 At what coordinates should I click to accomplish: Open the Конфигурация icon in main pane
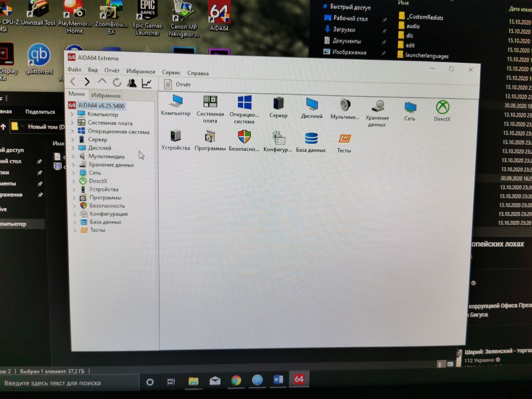[278, 138]
